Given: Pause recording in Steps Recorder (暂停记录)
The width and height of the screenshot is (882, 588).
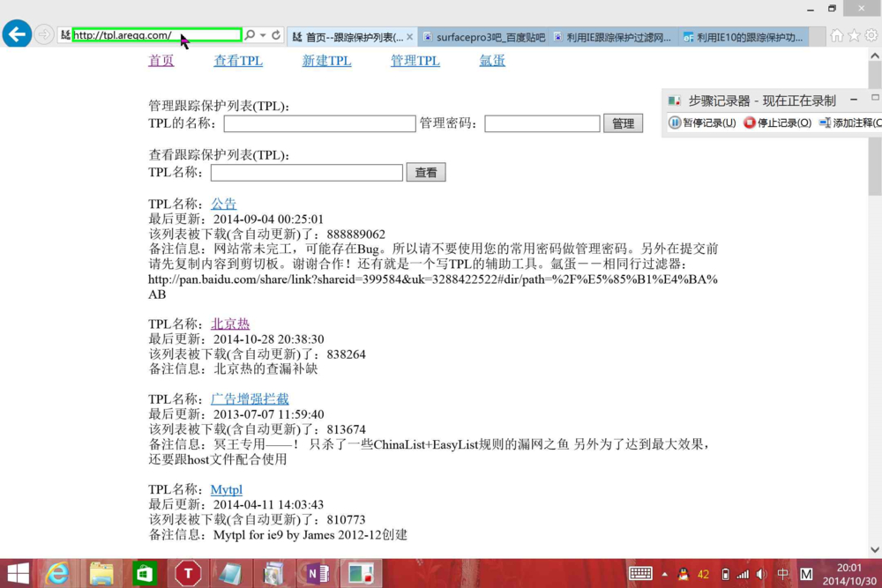Looking at the screenshot, I should (702, 123).
